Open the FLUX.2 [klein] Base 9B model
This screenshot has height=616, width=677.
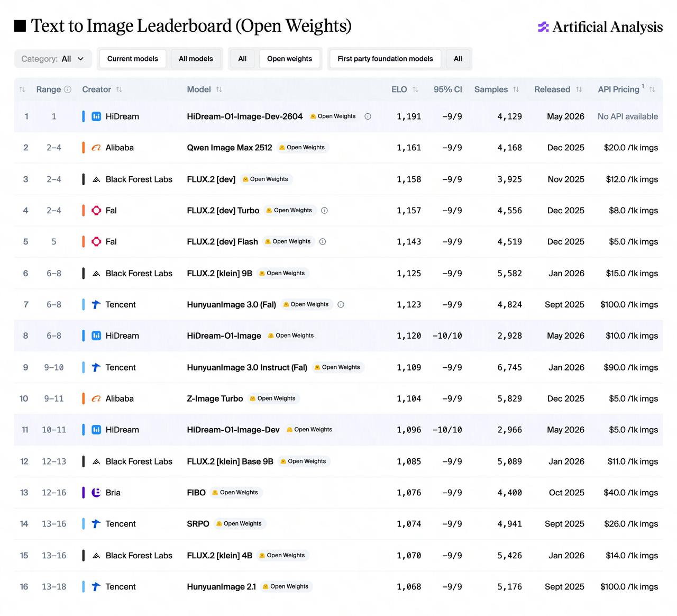point(230,461)
